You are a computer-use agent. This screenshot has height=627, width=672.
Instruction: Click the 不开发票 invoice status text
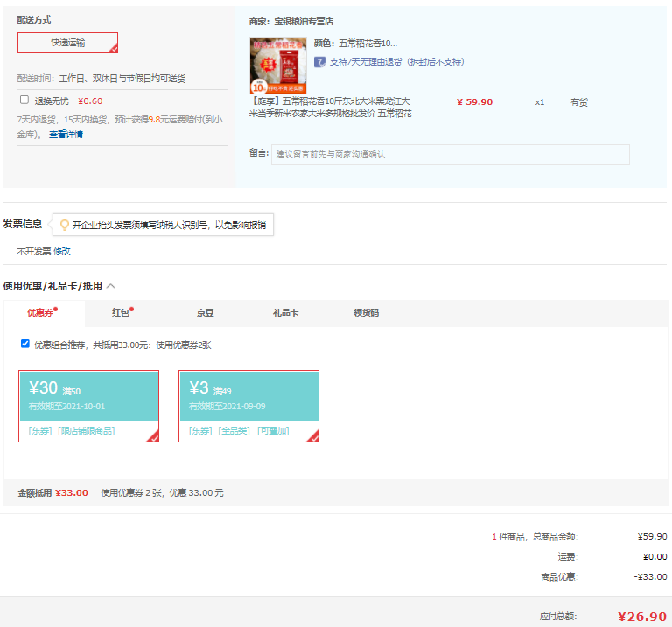(34, 251)
